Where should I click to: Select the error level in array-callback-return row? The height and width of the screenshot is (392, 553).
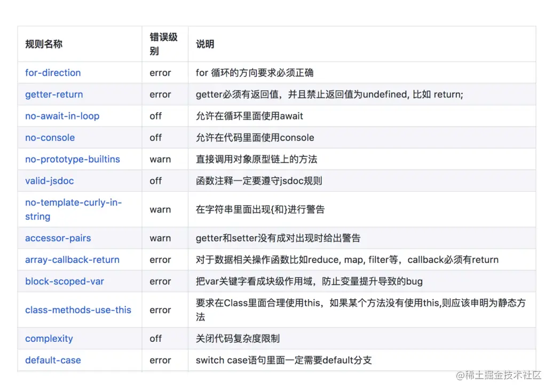click(x=160, y=260)
